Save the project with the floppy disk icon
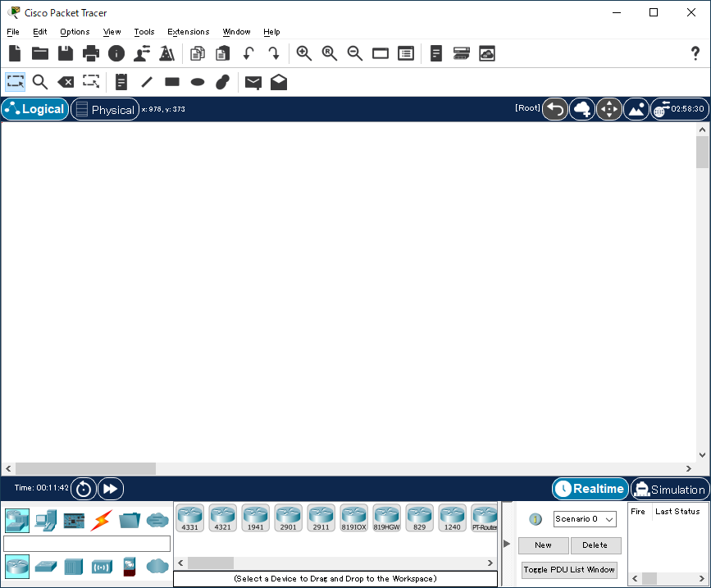 pyautogui.click(x=66, y=53)
